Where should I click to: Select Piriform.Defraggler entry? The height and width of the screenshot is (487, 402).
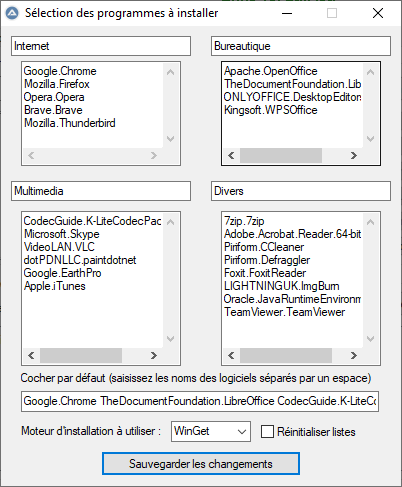click(267, 260)
